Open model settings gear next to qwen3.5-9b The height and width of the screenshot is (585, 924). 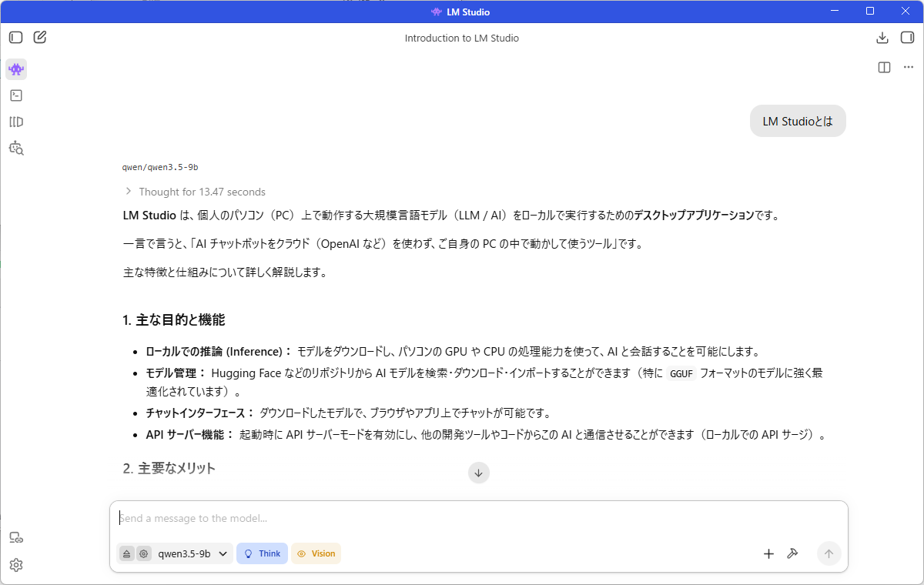[144, 553]
